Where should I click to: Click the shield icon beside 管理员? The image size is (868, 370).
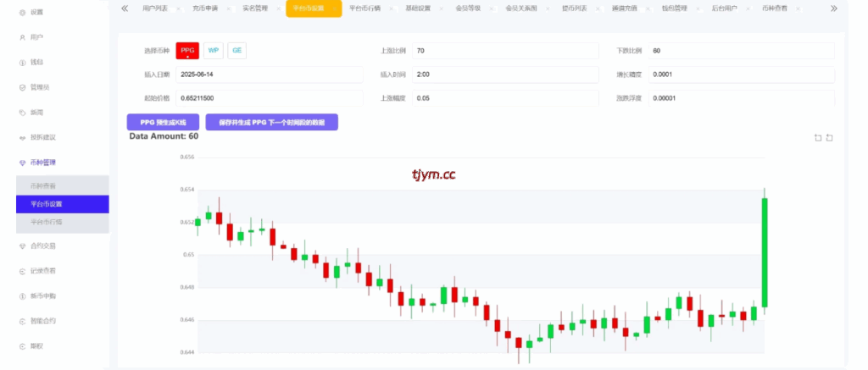[23, 87]
